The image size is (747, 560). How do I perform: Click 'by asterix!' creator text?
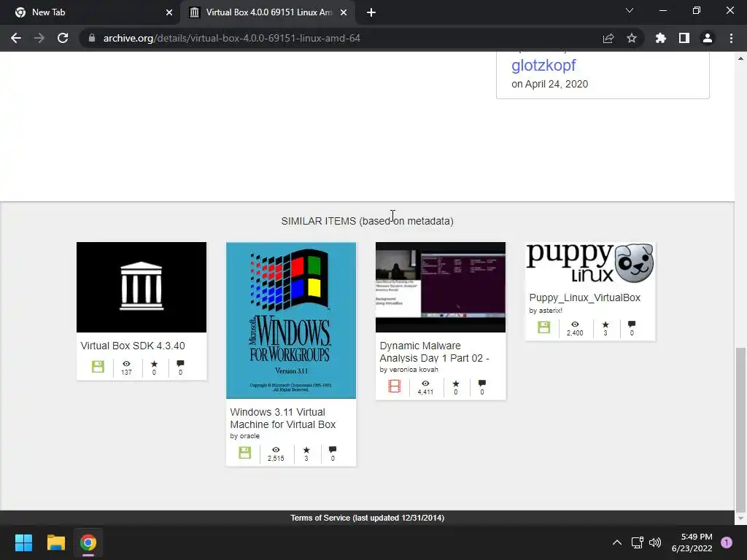[x=546, y=311]
